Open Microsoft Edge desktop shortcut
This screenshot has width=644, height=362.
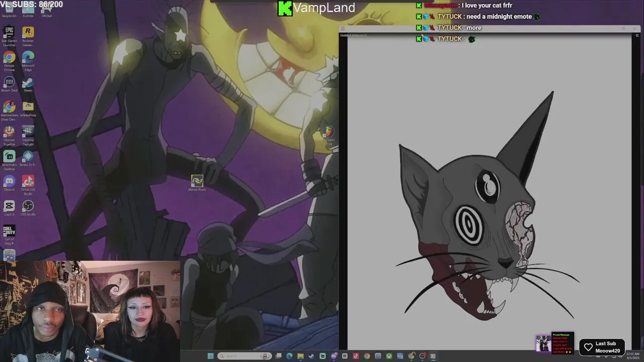(28, 61)
